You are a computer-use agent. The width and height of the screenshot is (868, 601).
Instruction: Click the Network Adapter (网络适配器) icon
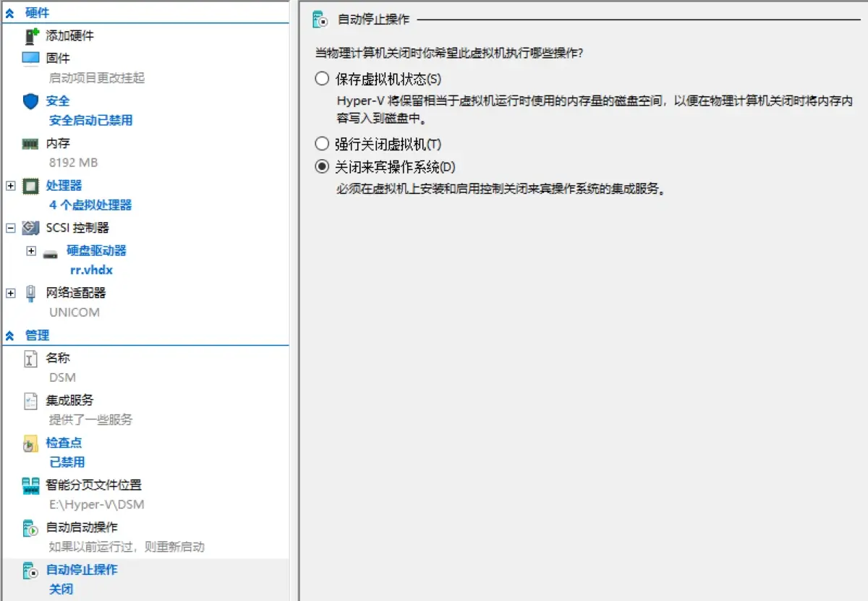(30, 293)
